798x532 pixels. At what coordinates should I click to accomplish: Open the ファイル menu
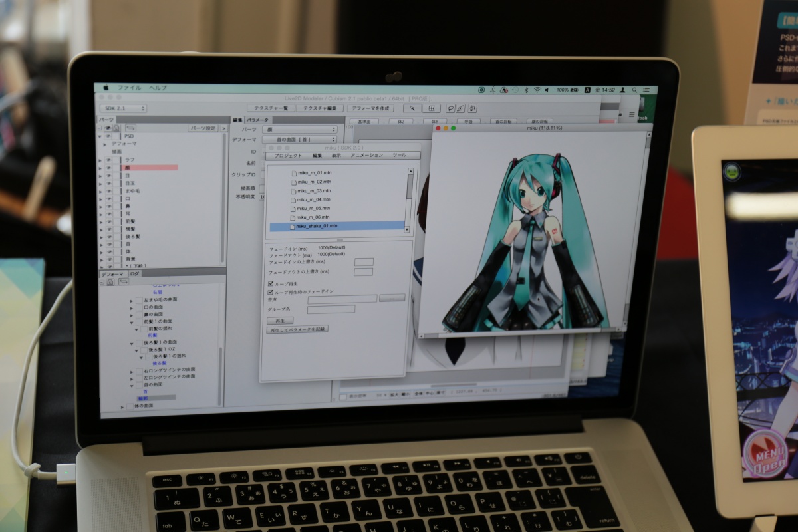tap(129, 88)
